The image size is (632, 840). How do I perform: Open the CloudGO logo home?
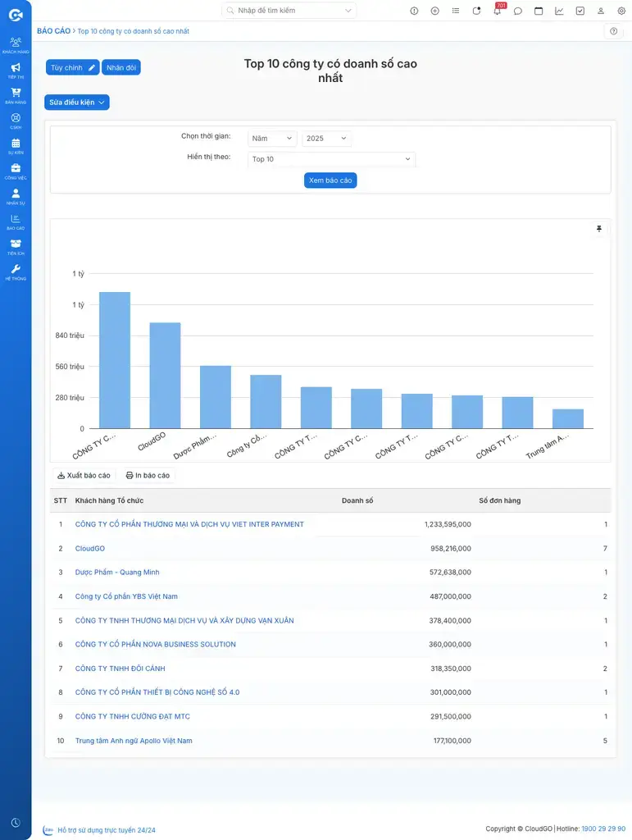point(16,15)
